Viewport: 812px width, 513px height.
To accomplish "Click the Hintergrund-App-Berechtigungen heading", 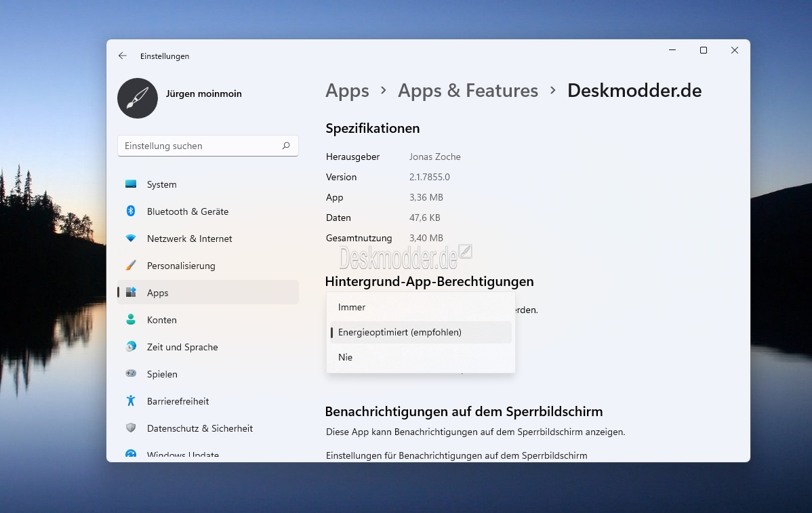I will tap(429, 282).
